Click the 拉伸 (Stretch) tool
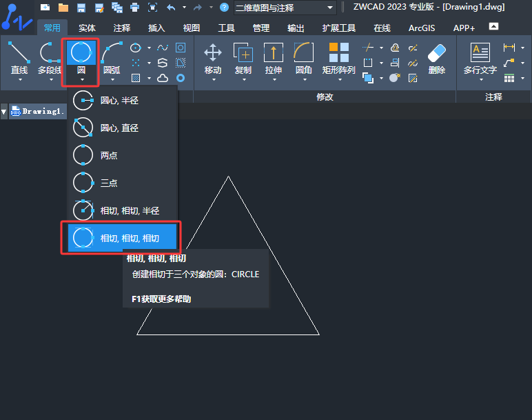Image resolution: width=532 pixels, height=420 pixels. [x=274, y=58]
